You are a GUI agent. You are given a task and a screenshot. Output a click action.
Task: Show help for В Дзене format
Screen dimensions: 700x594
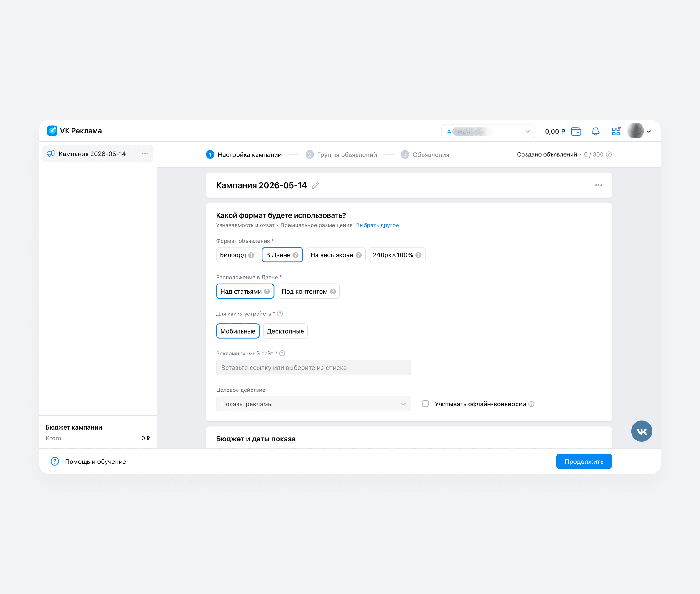tap(296, 255)
